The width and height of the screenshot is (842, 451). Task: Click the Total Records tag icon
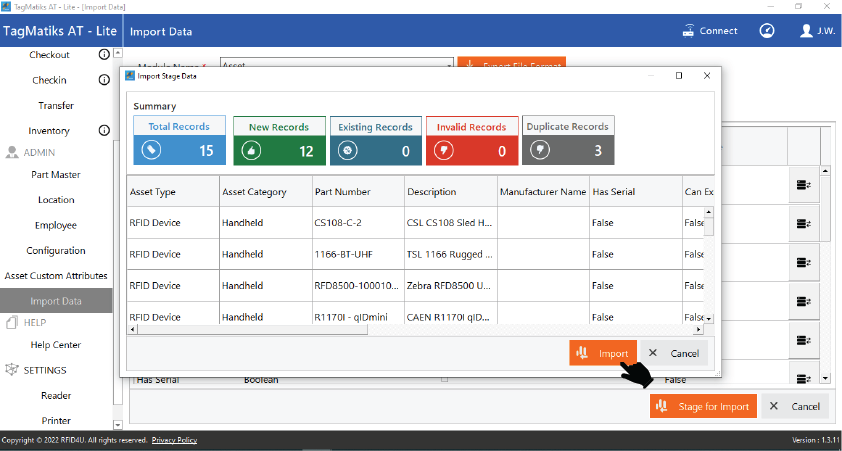(x=152, y=150)
